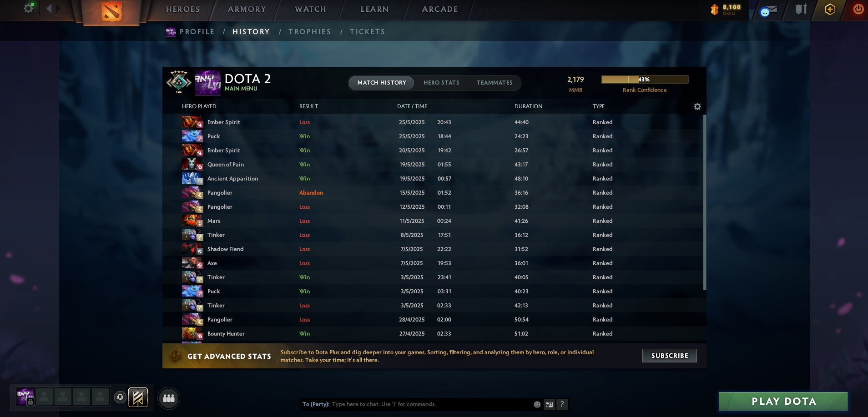868x417 pixels.
Task: Click the party voice headset icon
Action: click(x=120, y=397)
